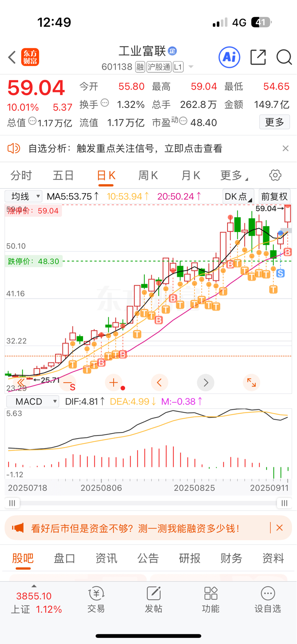The image size is (297, 644).
Task: Tap the megaphone icon in financing banner
Action: point(18,528)
